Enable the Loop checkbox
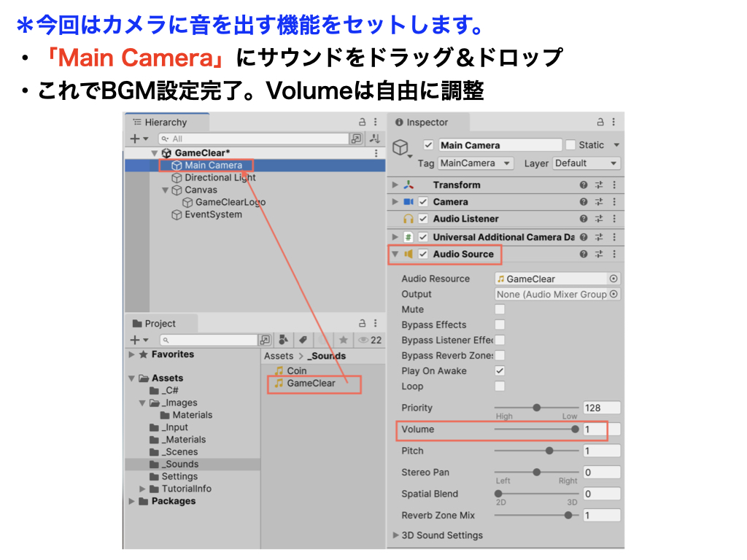Screen dimensions: 747x560 500,386
